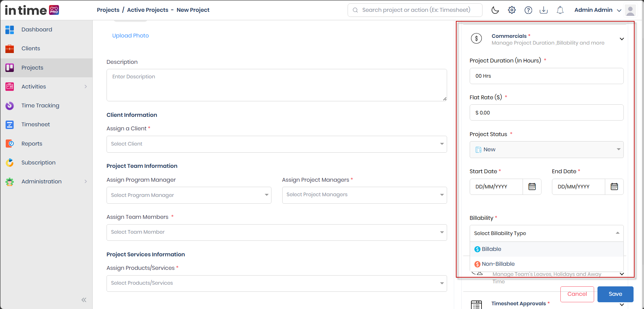This screenshot has height=309, width=644.
Task: Click the intime PRO logo
Action: (32, 10)
